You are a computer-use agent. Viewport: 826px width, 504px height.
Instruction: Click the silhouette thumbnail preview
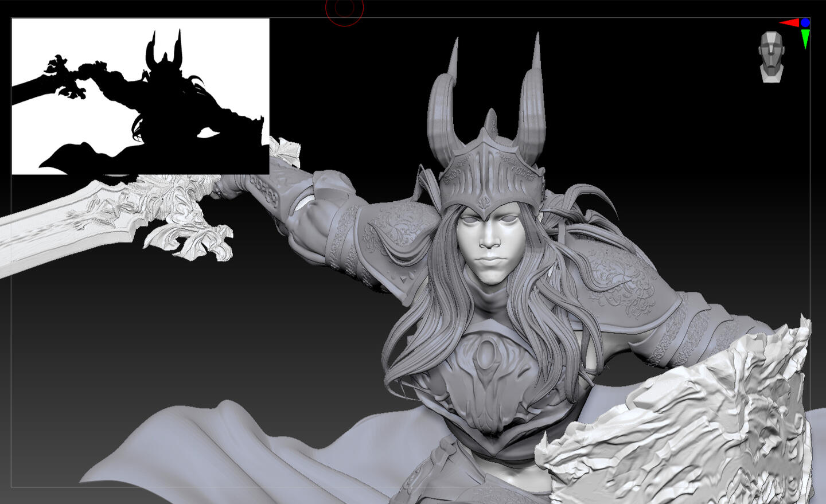[x=140, y=96]
